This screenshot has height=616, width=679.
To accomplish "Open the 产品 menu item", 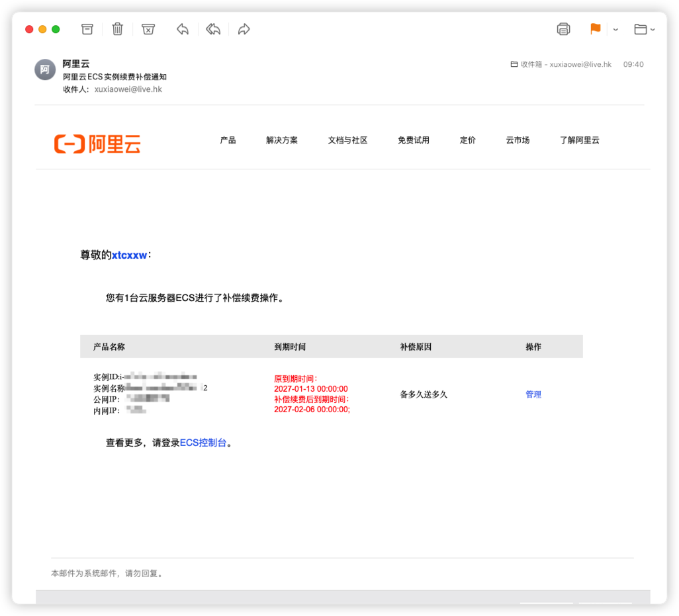I will coord(228,140).
